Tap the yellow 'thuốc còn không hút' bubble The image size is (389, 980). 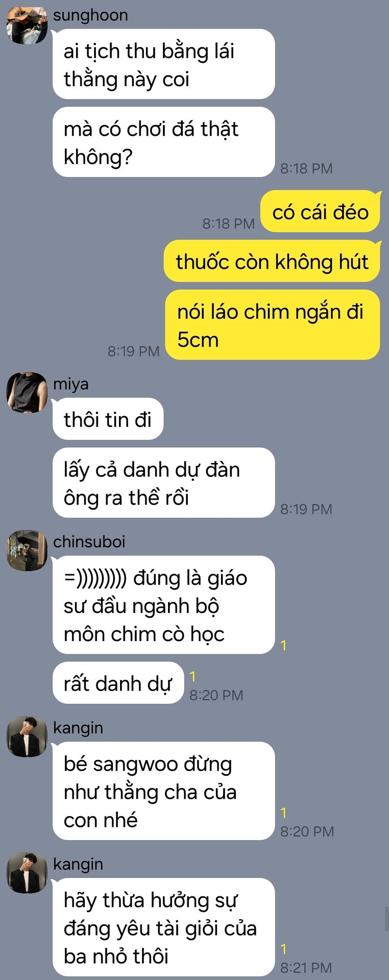click(273, 261)
